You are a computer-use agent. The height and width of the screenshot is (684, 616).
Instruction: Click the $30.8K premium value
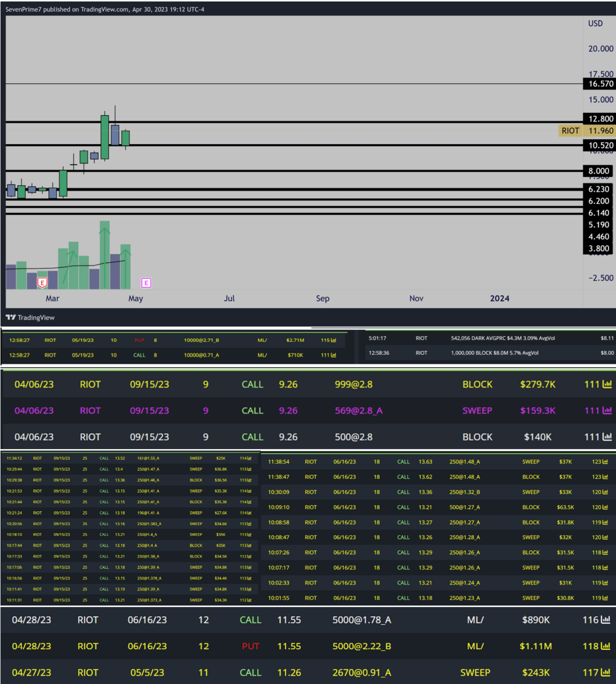[x=565, y=598]
